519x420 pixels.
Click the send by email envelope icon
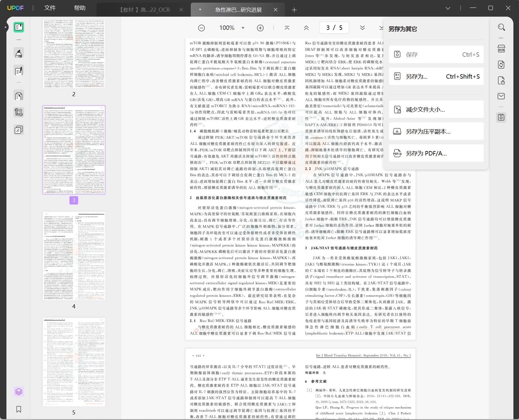[501, 96]
